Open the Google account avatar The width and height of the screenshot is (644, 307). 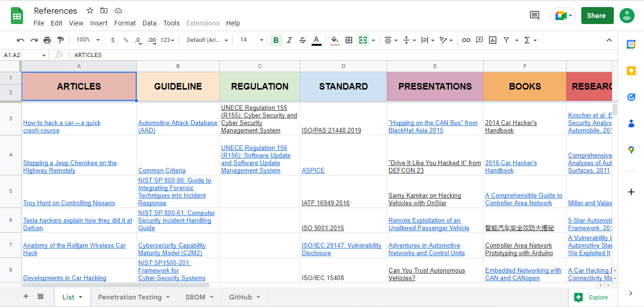627,16
